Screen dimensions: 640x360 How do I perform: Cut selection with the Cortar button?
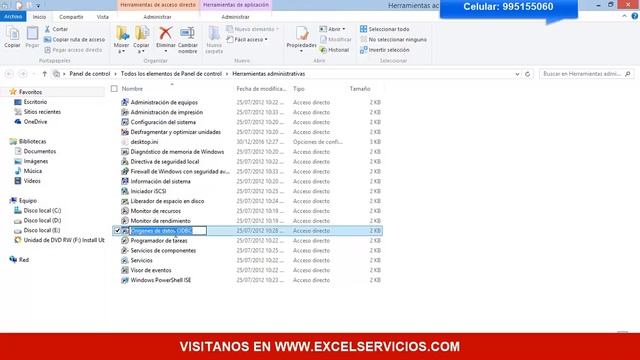(56, 29)
